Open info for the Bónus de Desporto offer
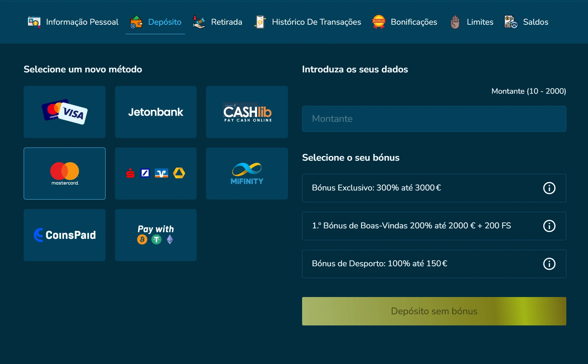 point(549,264)
